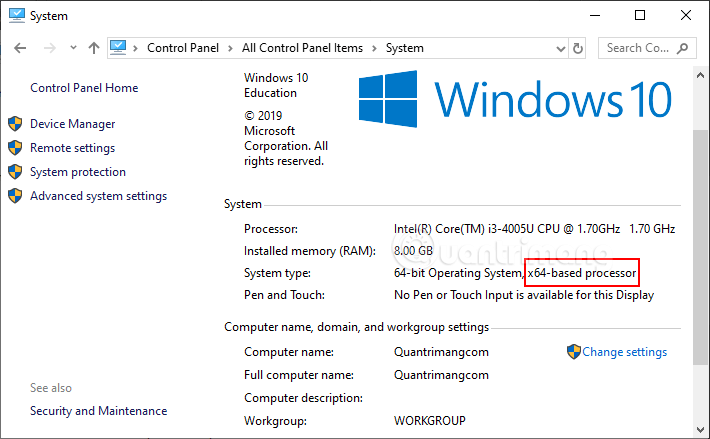Select All Control Panel Items breadcrumb
Screen dimensions: 710x439
pyautogui.click(x=304, y=48)
